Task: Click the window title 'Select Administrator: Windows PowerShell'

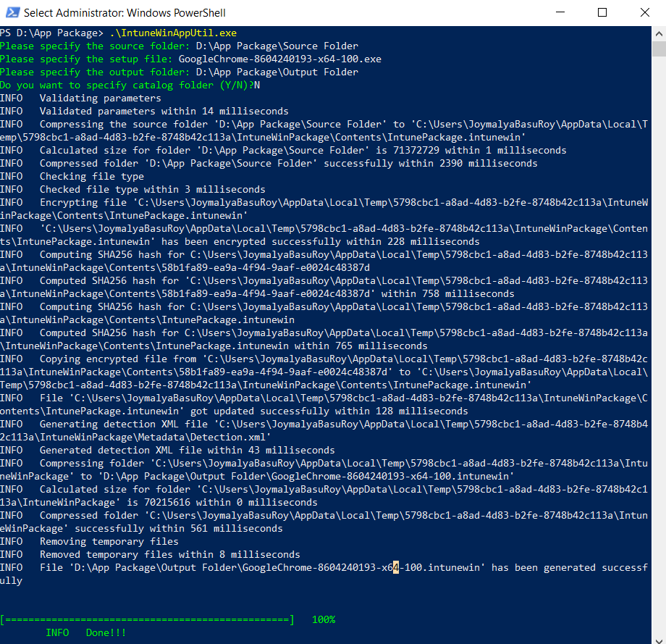Action: 125,13
